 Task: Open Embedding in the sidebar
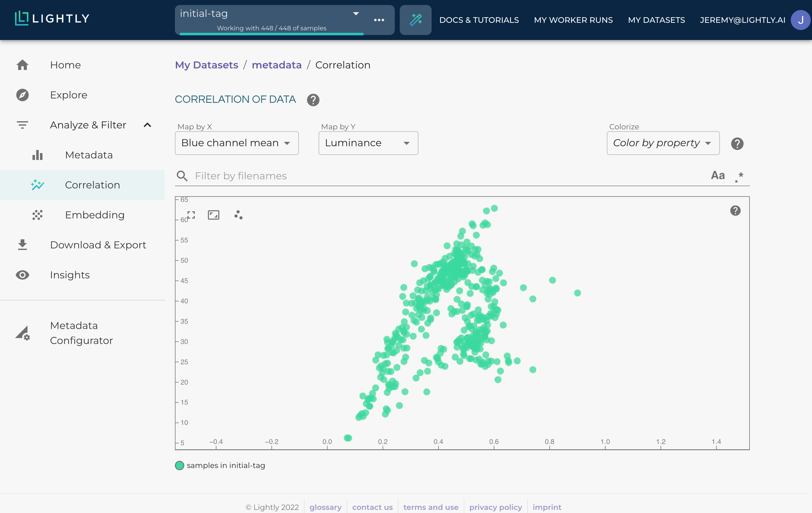click(95, 215)
